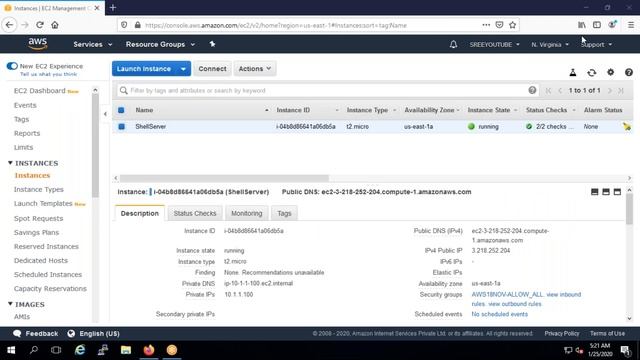Click the Launch Instance button
The image size is (640, 360).
pos(144,69)
